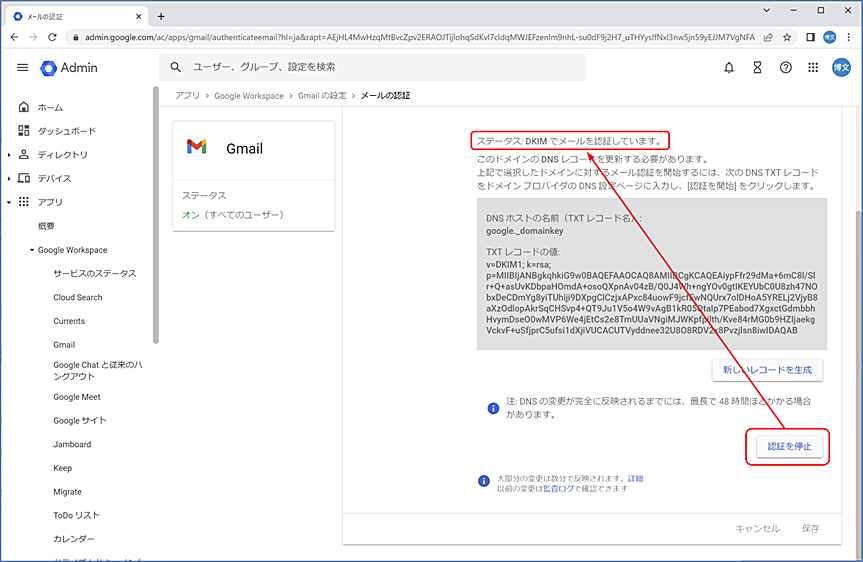Viewport: 863px width, 562px height.
Task: Click the browser forward arrow
Action: [x=33, y=37]
